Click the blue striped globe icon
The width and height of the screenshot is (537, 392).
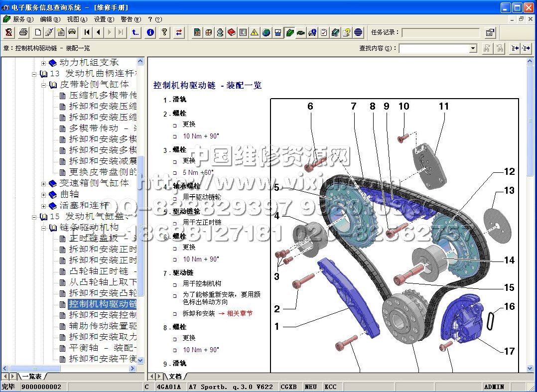[358, 33]
